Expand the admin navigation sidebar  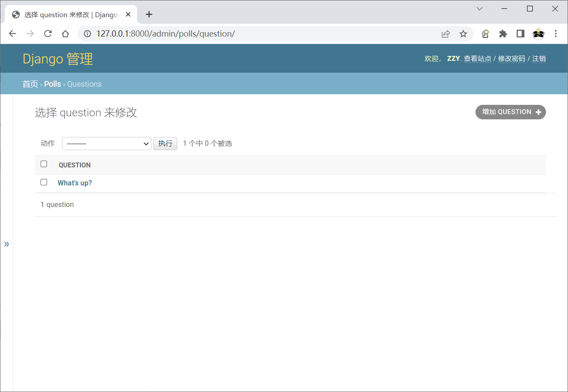[x=7, y=244]
